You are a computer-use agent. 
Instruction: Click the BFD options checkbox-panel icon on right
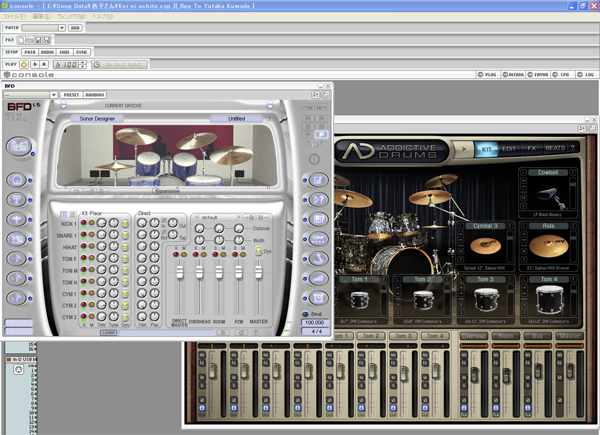click(318, 179)
